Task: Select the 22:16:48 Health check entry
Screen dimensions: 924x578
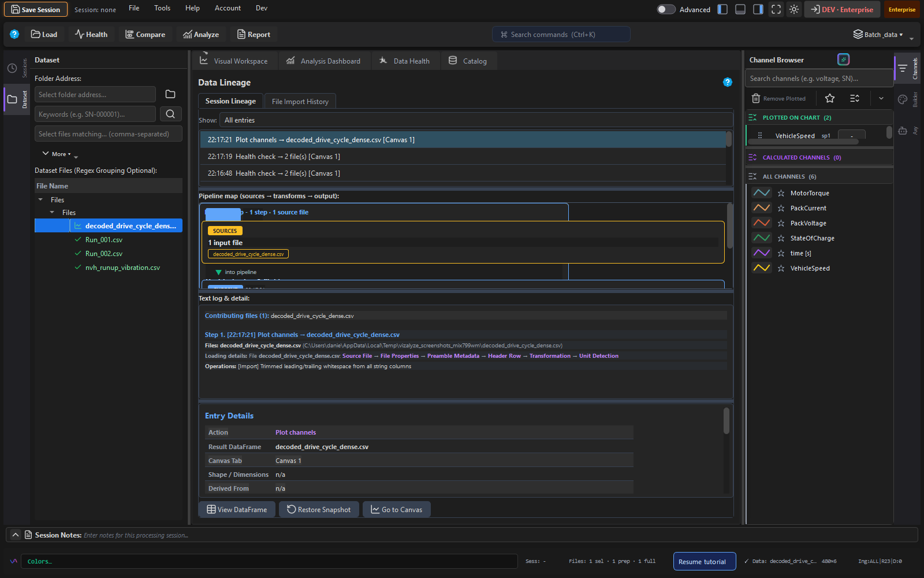Action: [x=463, y=173]
